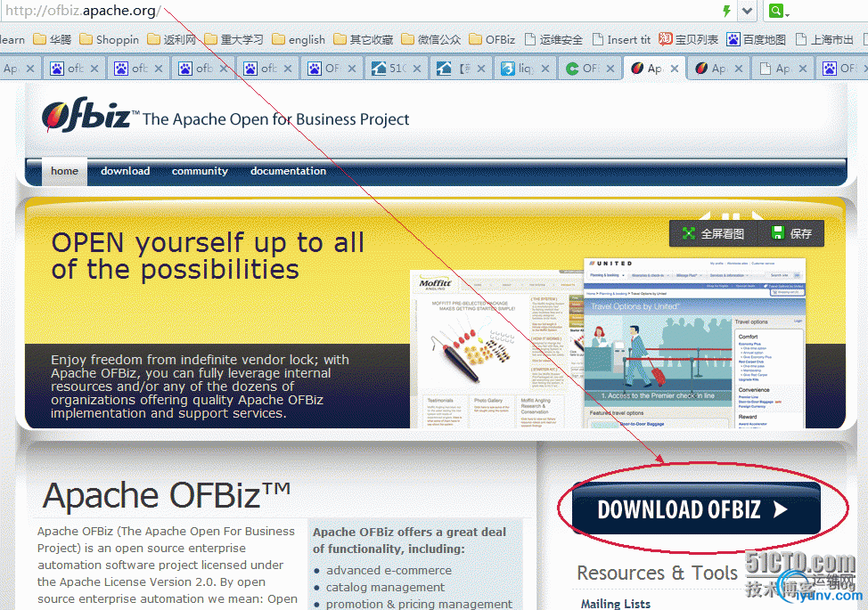Click 'promotion & pricing management' list item
The height and width of the screenshot is (610, 868).
419,604
